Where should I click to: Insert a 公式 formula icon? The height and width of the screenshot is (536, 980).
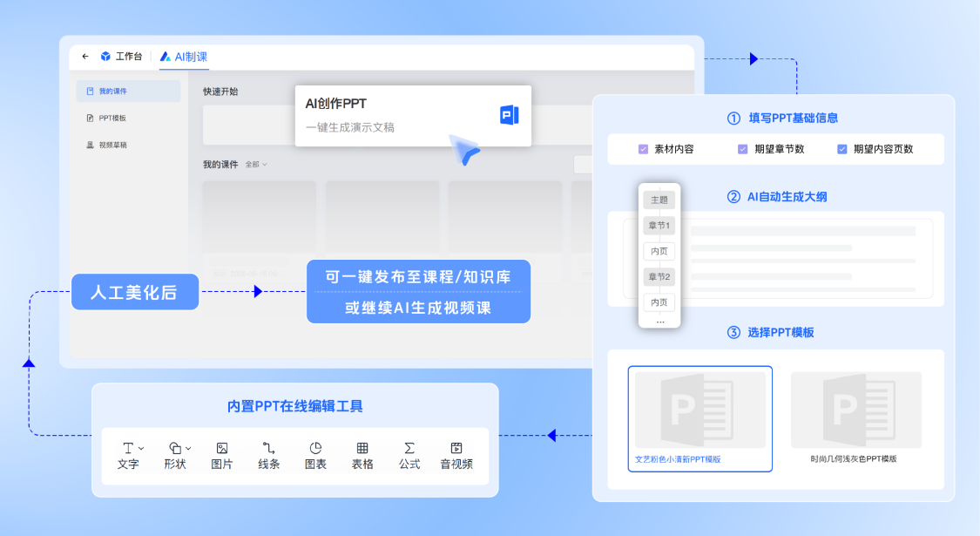coord(409,448)
